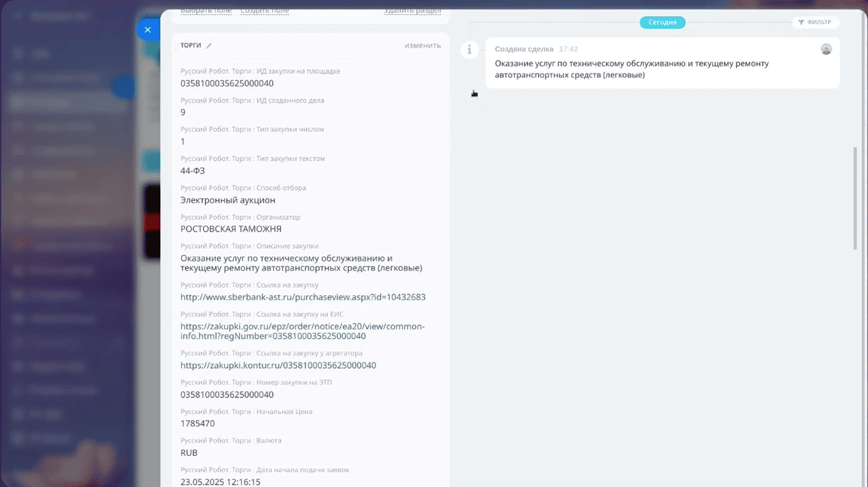Click the Удалить раздел link
Image resolution: width=868 pixels, height=487 pixels.
[x=412, y=11]
